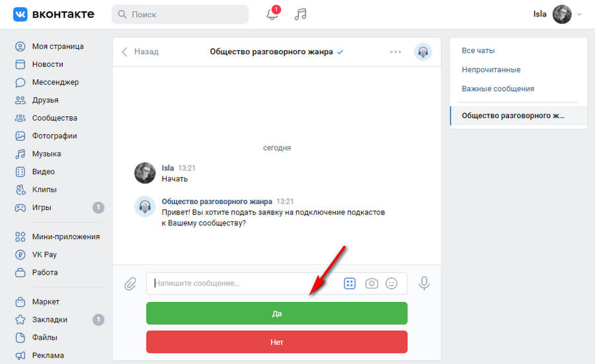Select Важные сообщения filter

[498, 89]
